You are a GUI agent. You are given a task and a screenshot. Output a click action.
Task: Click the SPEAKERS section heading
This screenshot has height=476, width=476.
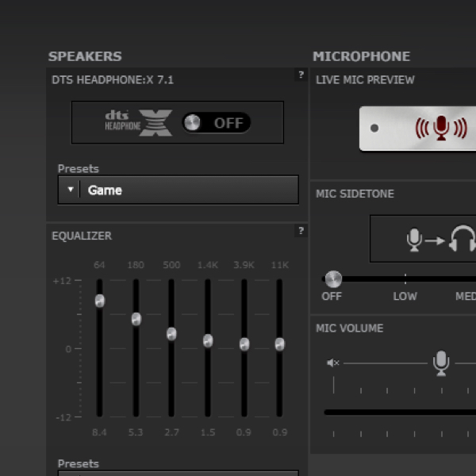(85, 56)
